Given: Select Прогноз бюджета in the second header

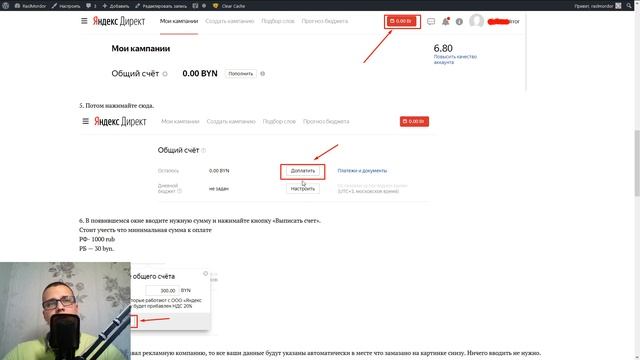Looking at the screenshot, I should pyautogui.click(x=326, y=121).
